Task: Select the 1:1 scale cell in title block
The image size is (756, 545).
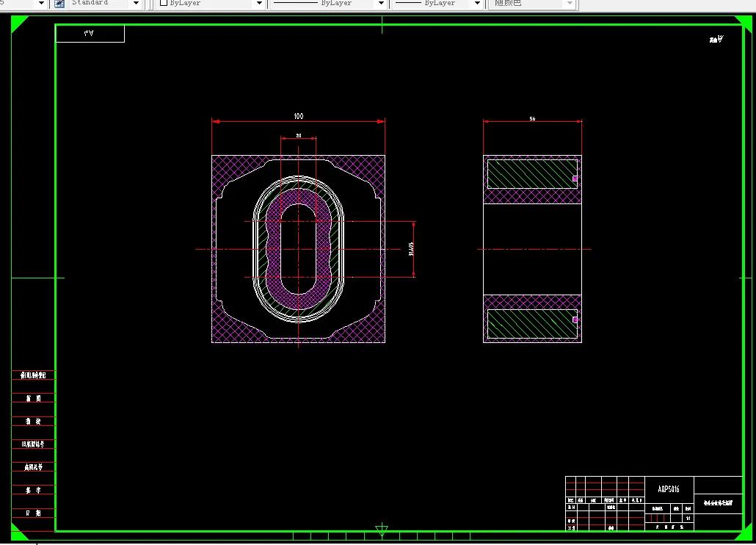Action: [688, 519]
